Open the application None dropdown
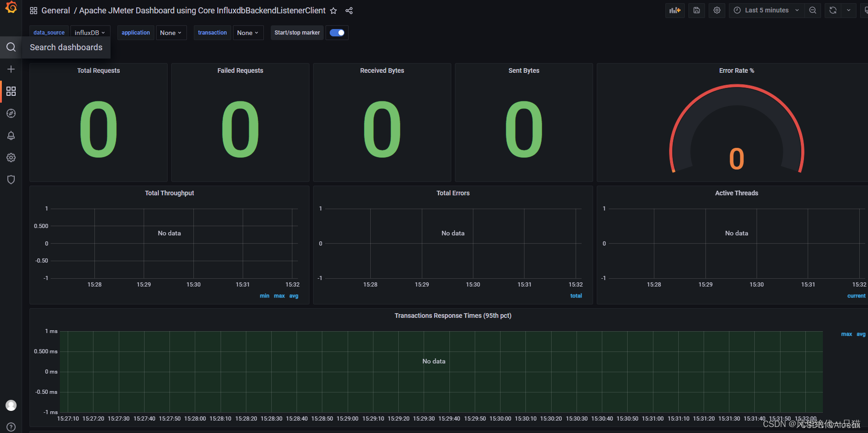Viewport: 868px width, 433px height. click(170, 32)
